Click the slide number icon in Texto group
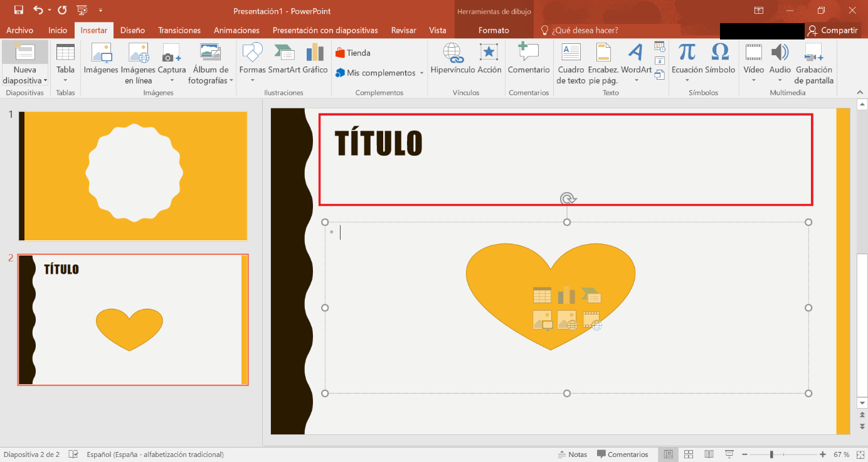This screenshot has width=868, height=462. tap(659, 61)
